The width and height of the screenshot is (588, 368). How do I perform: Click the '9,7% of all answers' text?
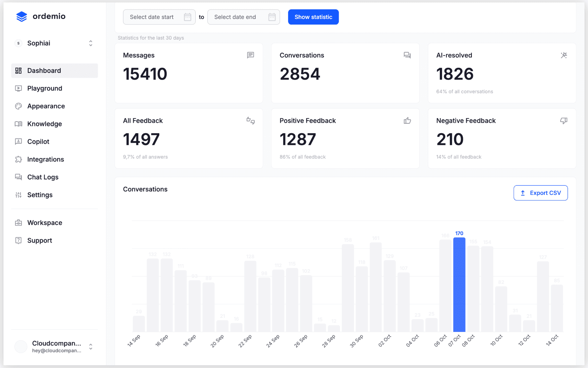[145, 157]
